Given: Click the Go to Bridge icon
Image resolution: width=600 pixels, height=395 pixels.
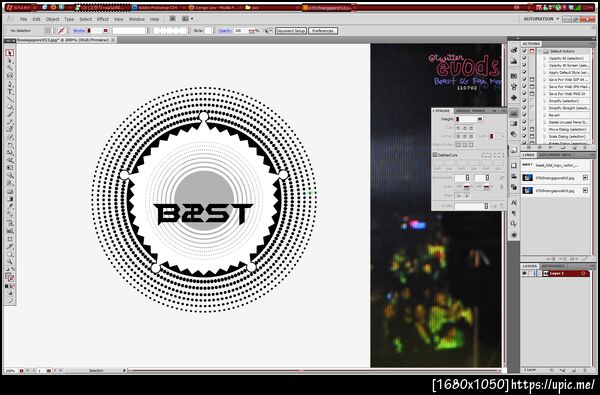Looking at the screenshot, I should click(173, 19).
